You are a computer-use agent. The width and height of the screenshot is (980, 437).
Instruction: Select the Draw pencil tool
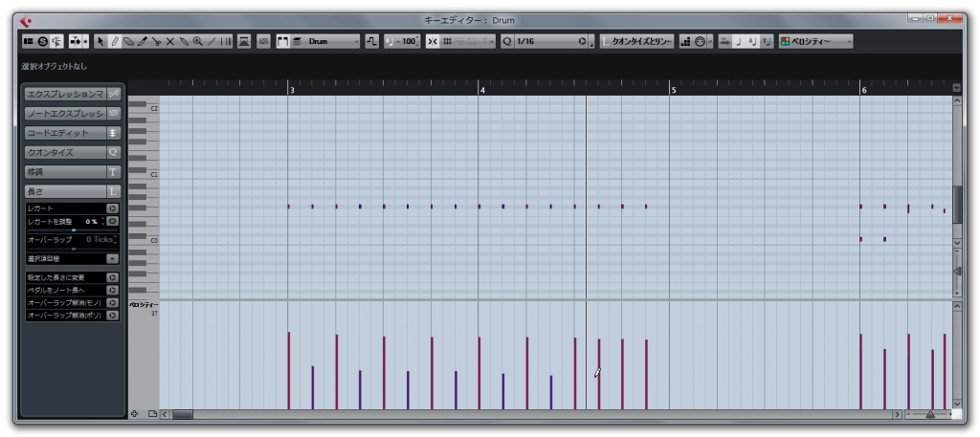click(x=115, y=41)
